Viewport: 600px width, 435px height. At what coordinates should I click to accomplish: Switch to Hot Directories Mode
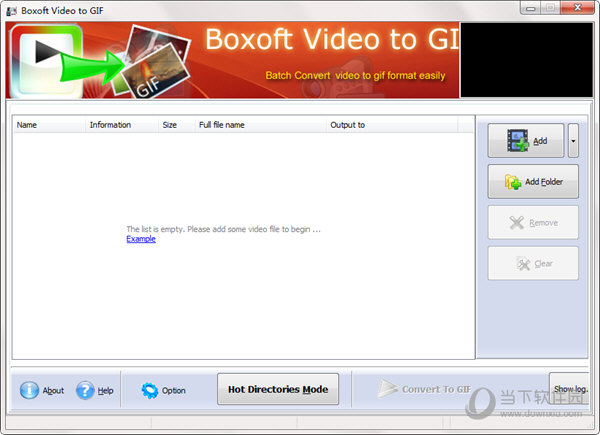click(278, 389)
